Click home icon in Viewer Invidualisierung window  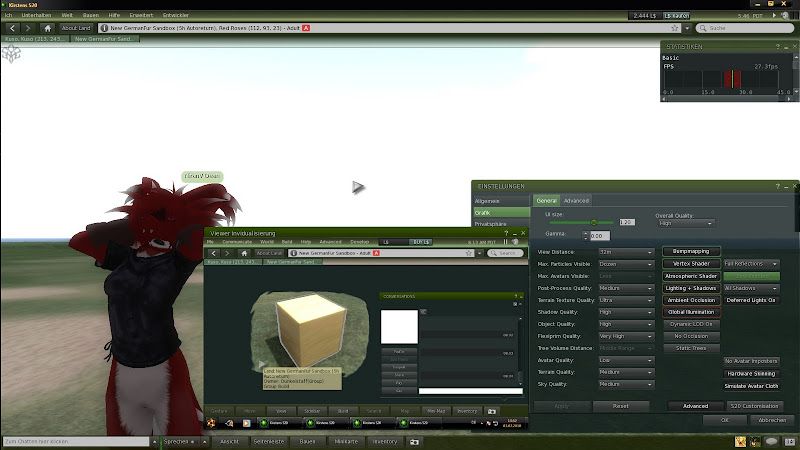point(244,253)
